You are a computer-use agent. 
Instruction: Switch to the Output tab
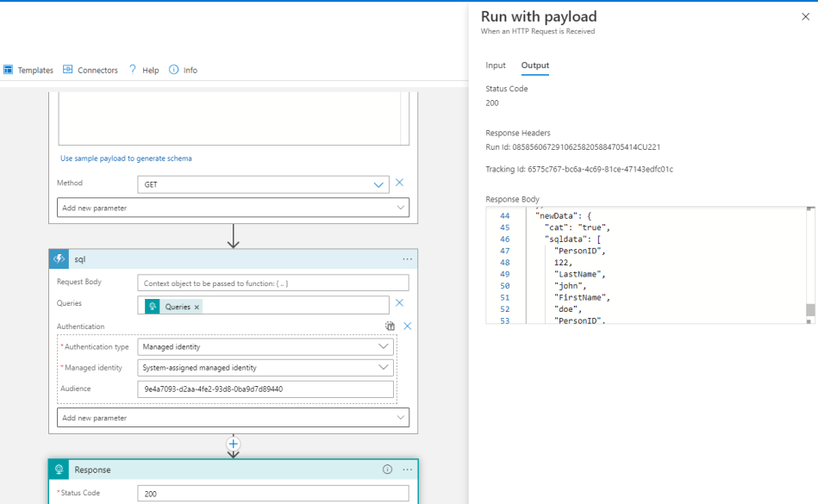click(534, 65)
